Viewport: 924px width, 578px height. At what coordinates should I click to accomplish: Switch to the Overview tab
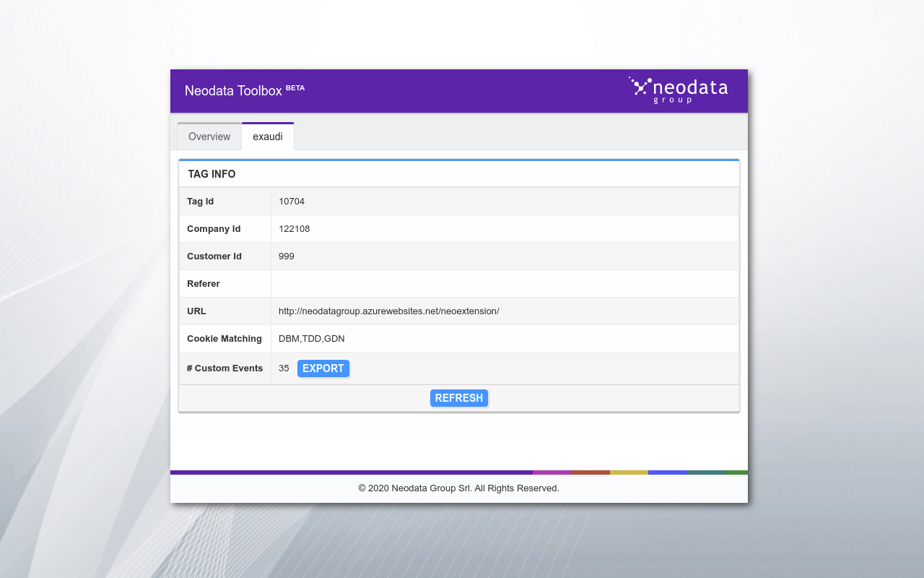point(209,137)
